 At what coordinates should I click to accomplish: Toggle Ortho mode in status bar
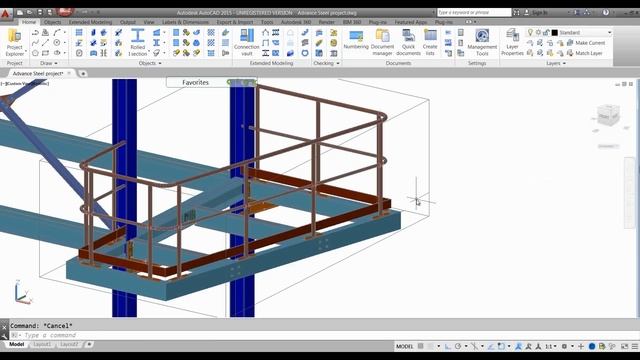coord(448,346)
